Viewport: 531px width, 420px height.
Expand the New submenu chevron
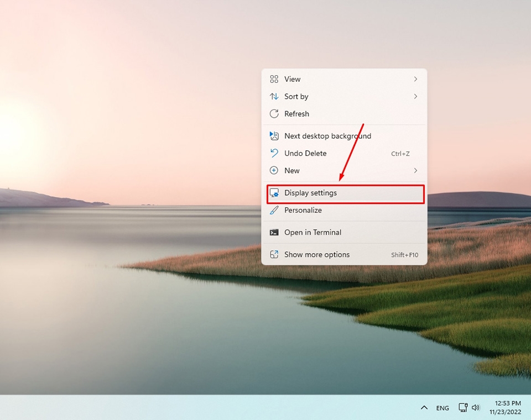415,170
